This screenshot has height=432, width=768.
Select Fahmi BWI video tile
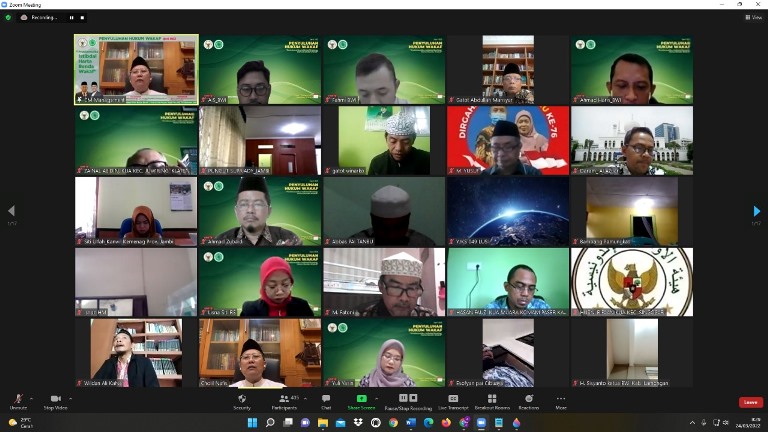[x=384, y=69]
